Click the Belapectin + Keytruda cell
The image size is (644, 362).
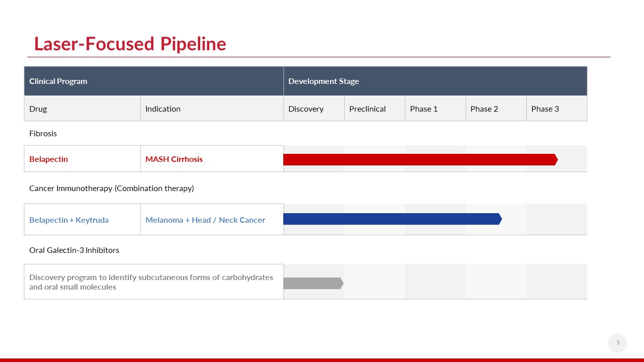click(82, 220)
